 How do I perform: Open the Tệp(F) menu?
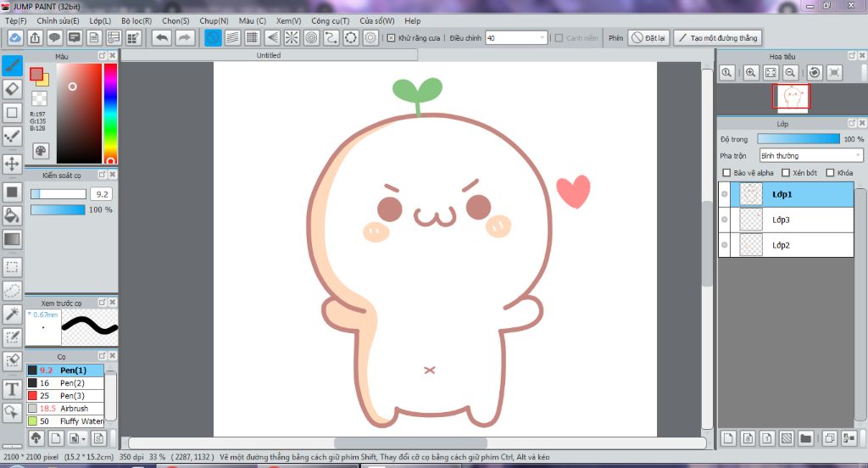pos(16,20)
